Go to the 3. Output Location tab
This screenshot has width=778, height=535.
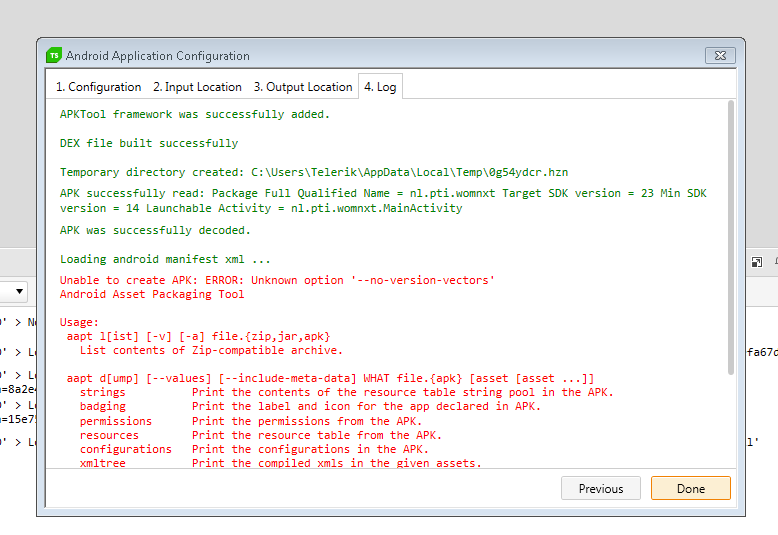pyautogui.click(x=302, y=87)
